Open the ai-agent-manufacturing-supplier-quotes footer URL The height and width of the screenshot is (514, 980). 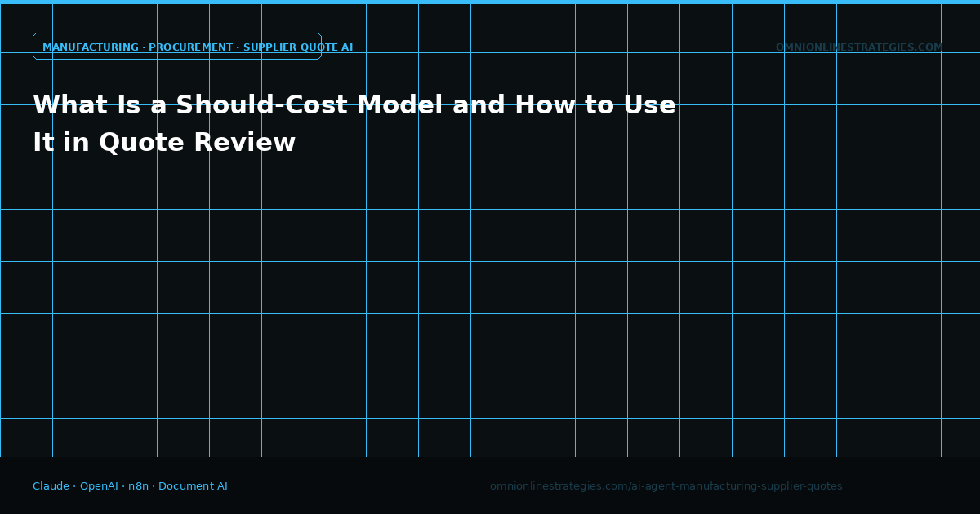(x=666, y=486)
